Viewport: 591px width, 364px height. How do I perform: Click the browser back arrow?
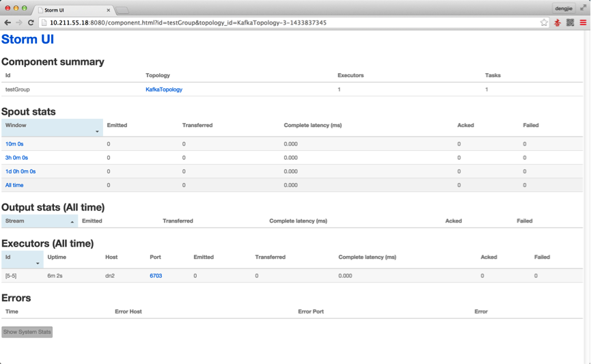coord(8,23)
